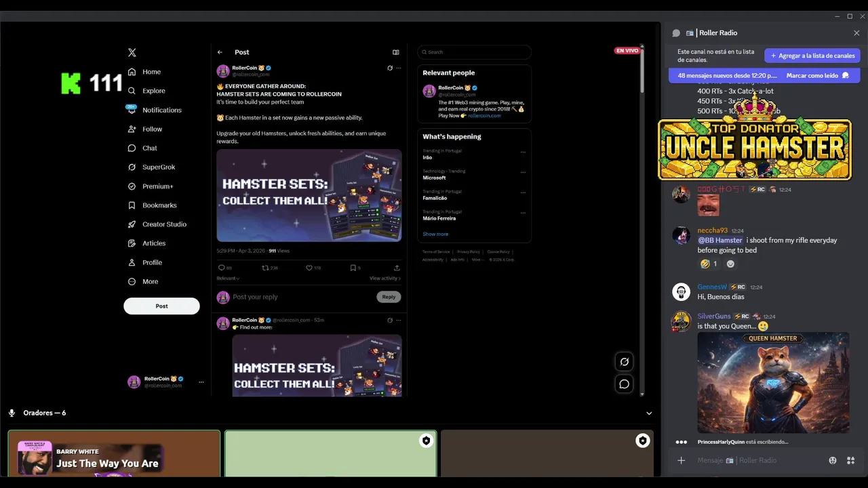Viewport: 868px width, 488px height.
Task: Click the Bookmarks ribbon icon in sidebar
Action: tap(132, 205)
